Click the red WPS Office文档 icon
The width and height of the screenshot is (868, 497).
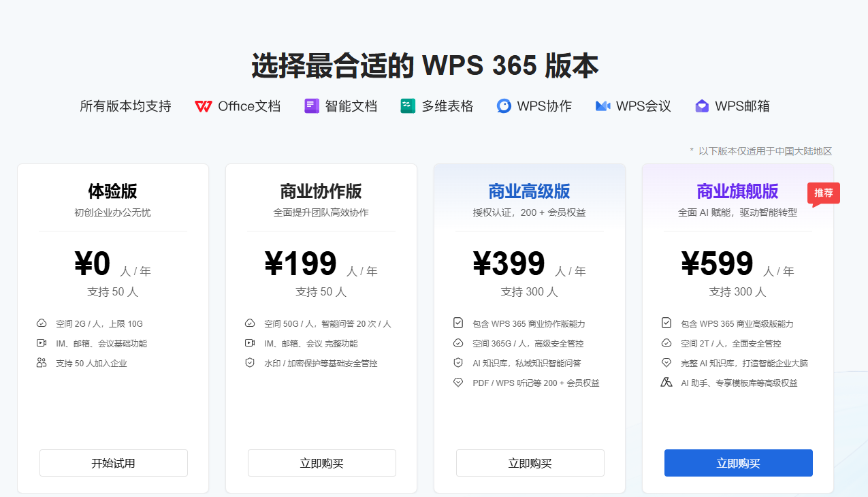(x=203, y=106)
